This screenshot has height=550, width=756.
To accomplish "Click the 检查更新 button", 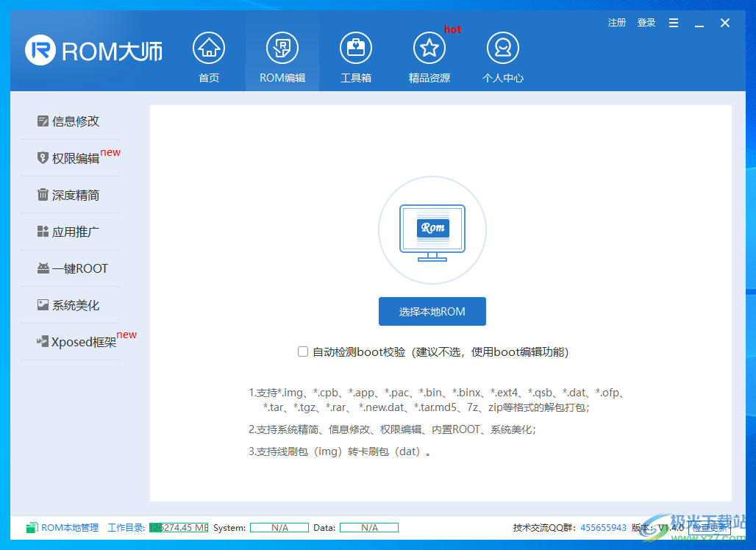I will click(x=709, y=528).
